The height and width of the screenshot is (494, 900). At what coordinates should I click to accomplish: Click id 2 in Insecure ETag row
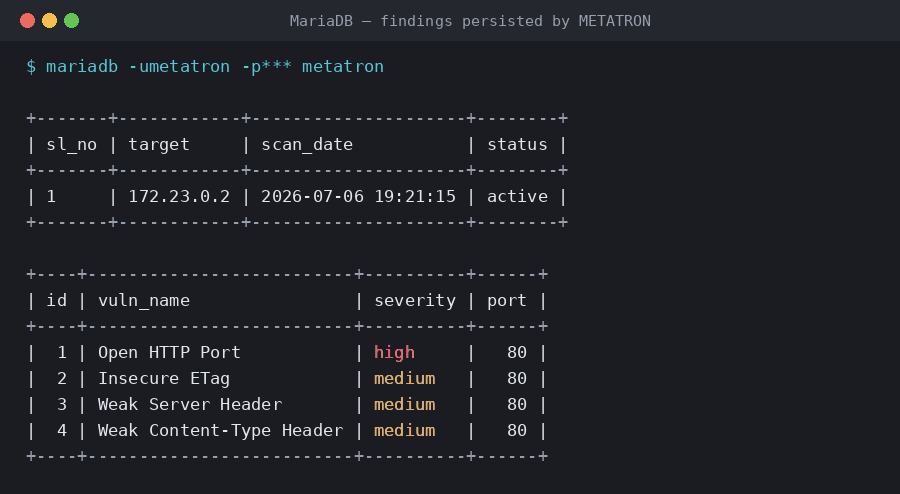click(62, 379)
